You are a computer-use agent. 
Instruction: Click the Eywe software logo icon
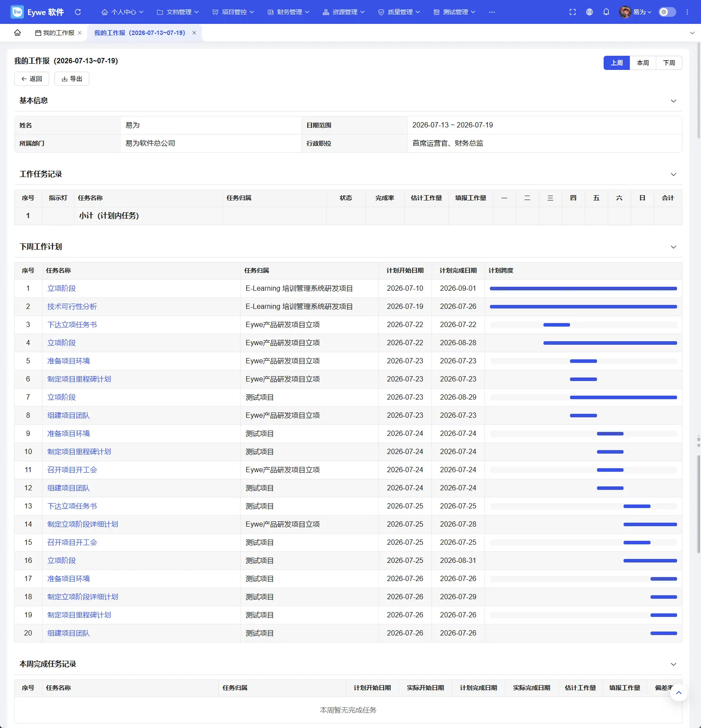click(17, 12)
